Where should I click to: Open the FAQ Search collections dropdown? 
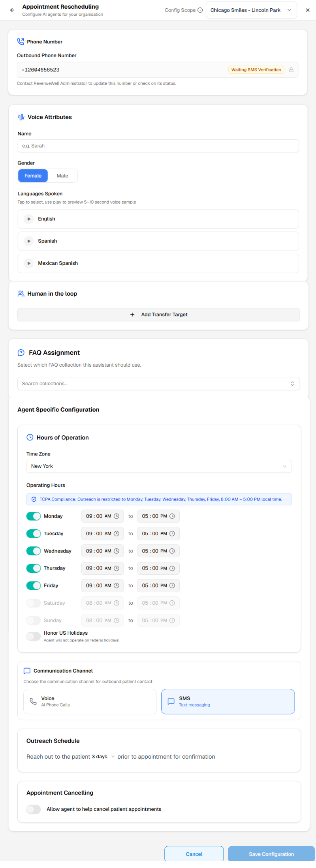158,384
